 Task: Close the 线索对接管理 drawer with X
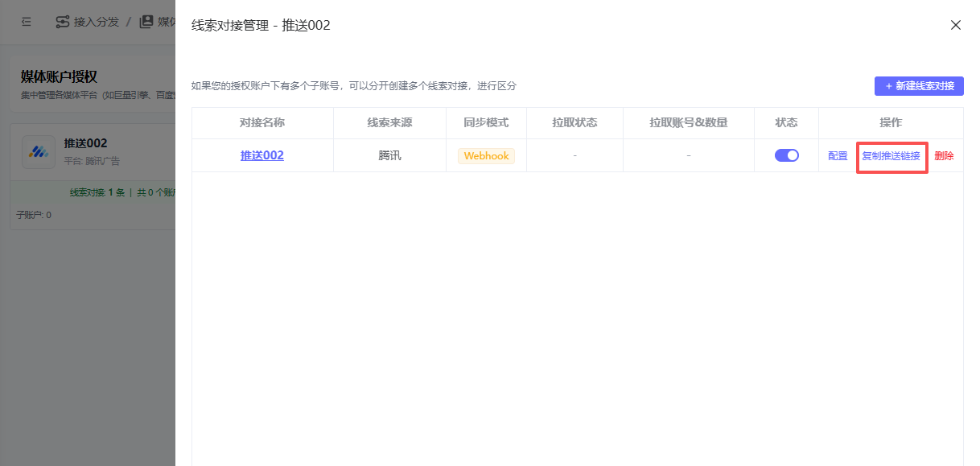pyautogui.click(x=956, y=25)
